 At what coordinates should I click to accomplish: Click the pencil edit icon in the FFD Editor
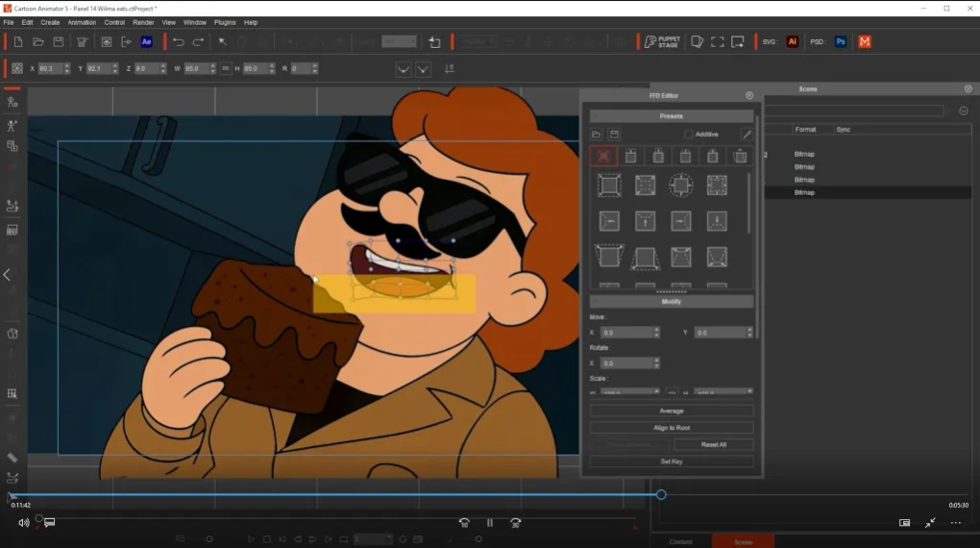(747, 134)
